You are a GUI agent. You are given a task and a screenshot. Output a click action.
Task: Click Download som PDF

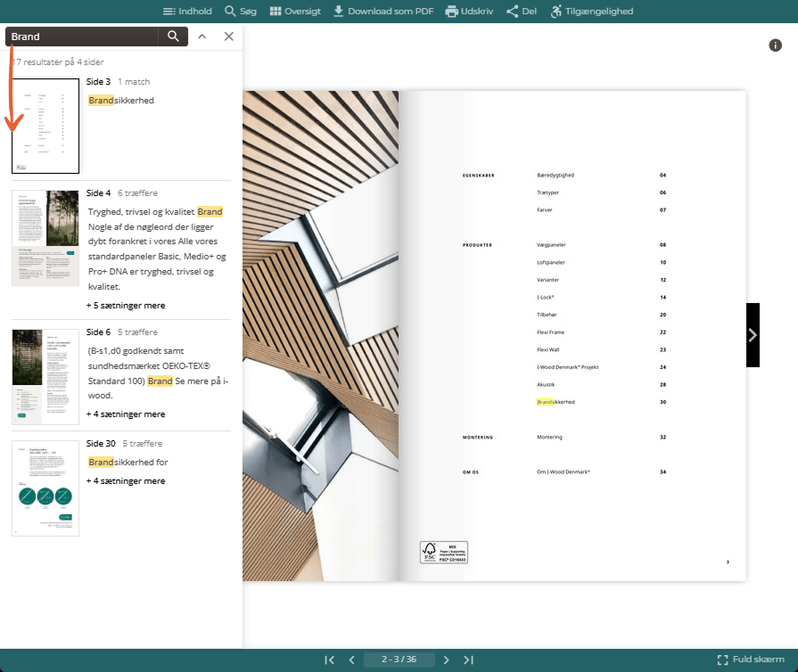(383, 12)
